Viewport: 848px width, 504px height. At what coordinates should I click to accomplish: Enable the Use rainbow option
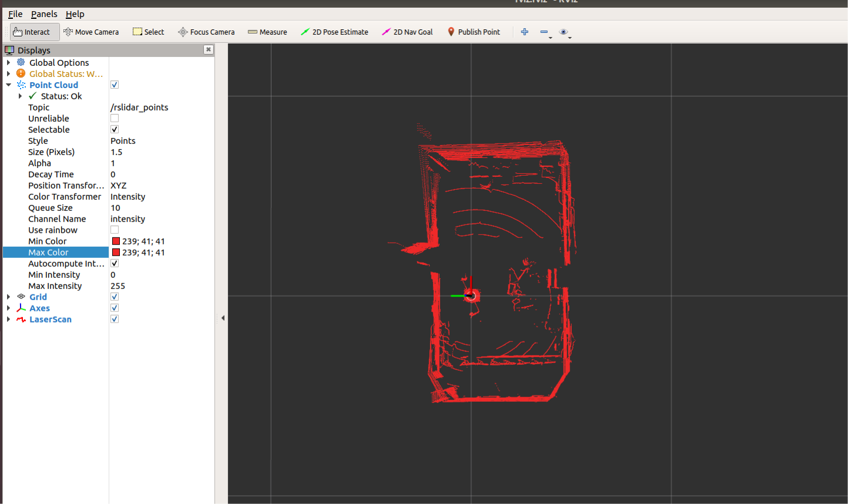(x=114, y=229)
